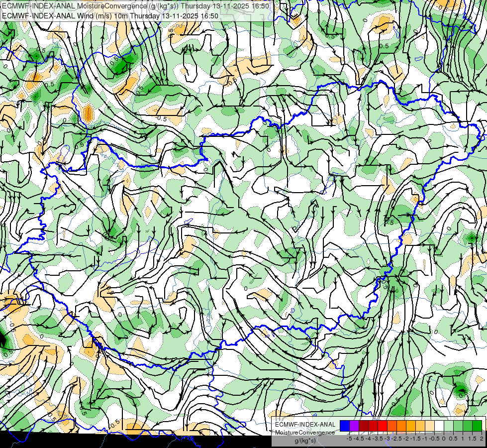Viewport: 487px width, 448px height.
Task: Click the Wind (m/s) 10m title line
Action: (110, 16)
